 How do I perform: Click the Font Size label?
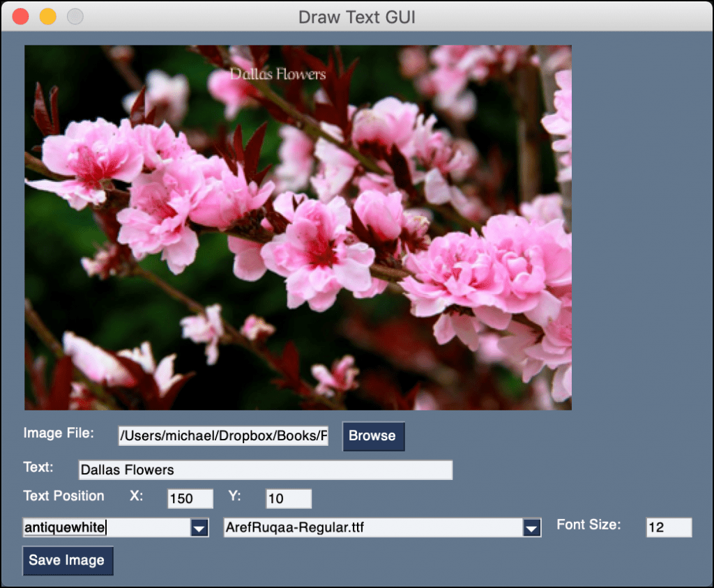pyautogui.click(x=588, y=525)
